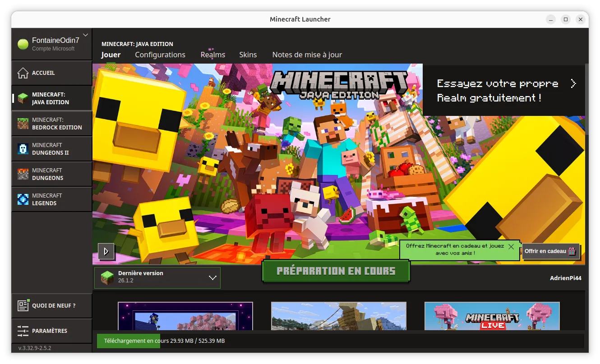
Task: Open the Minecraft Live news thumbnail
Action: 492,316
